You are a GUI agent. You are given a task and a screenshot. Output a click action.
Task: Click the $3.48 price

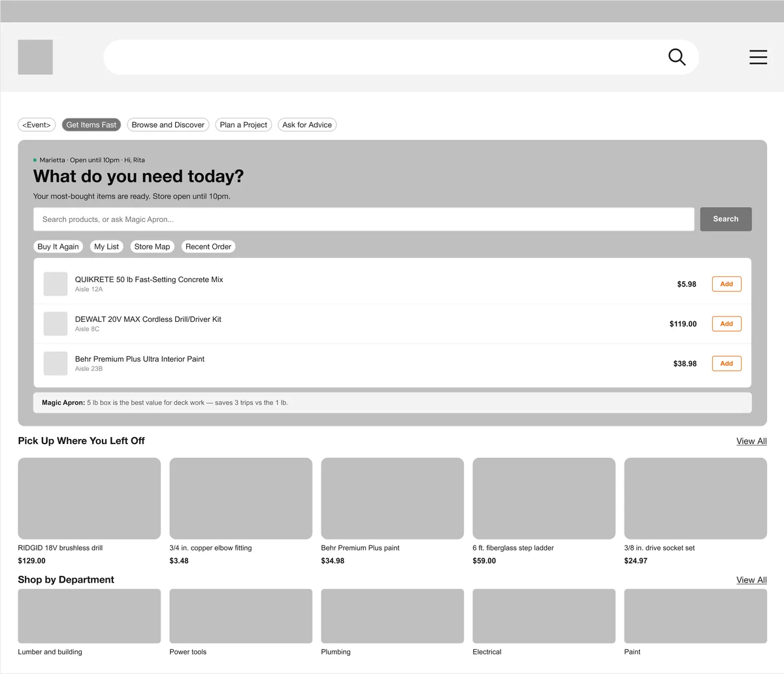(179, 561)
